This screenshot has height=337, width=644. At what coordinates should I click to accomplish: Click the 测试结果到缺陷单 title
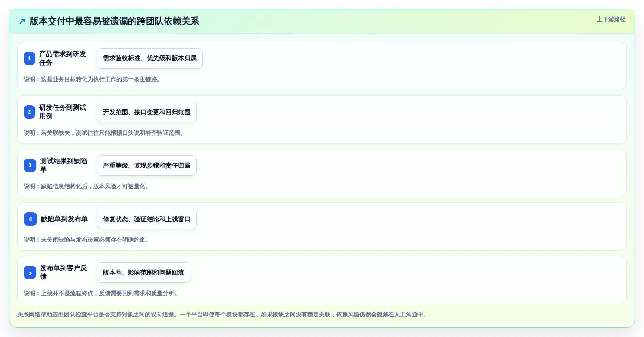64,165
